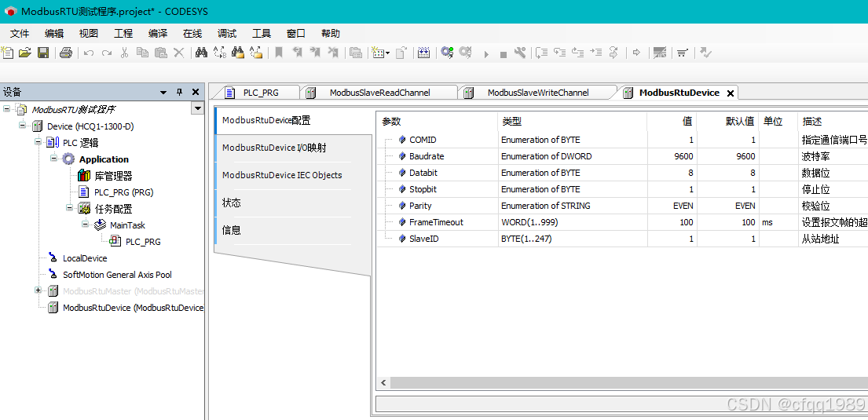Expand the ModbusRtuMaster tree node
Screen dimensions: 868x420
38,290
